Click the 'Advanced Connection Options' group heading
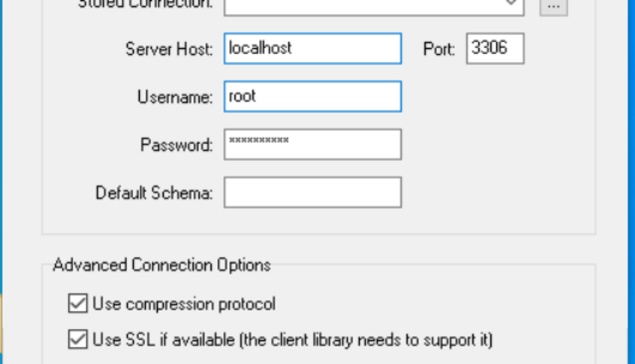635x364 pixels. (x=161, y=265)
